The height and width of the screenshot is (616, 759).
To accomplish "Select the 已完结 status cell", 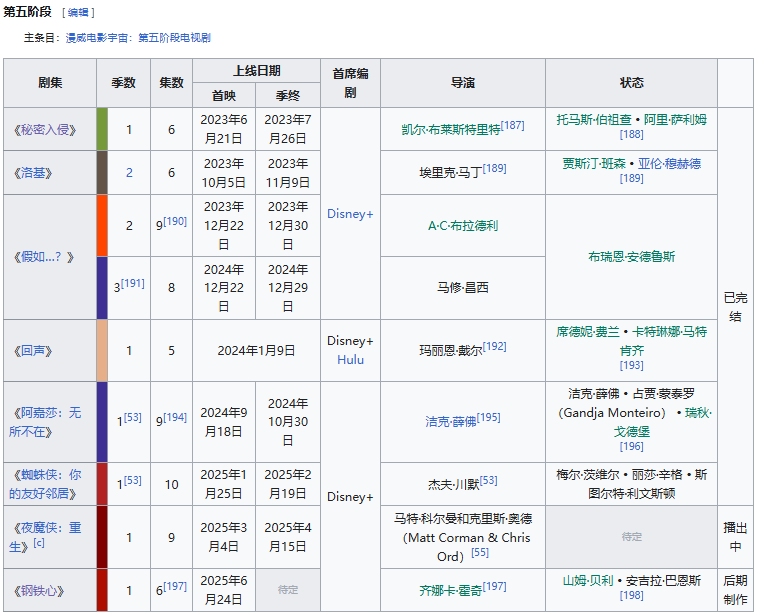I will click(735, 307).
